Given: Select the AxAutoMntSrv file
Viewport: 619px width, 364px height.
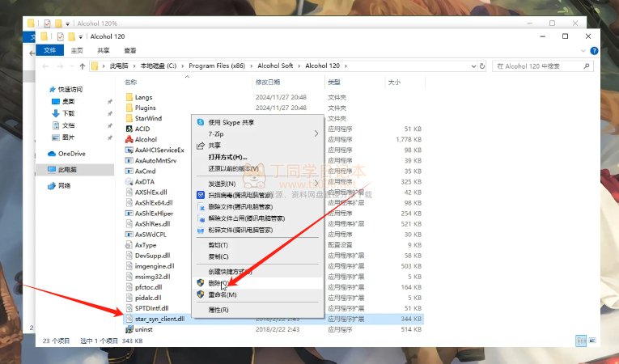Looking at the screenshot, I should pyautogui.click(x=155, y=161).
